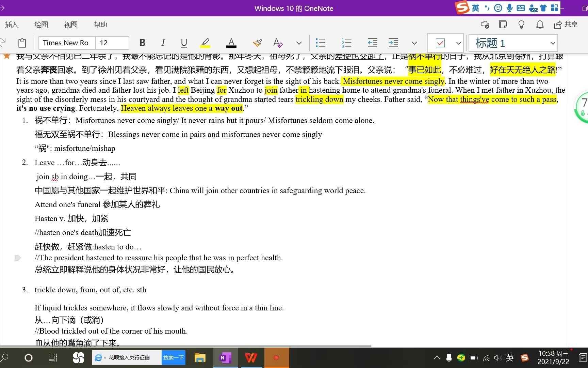Click text 'trickle down, from, out of, etc. sth'
Screen dimensions: 588x368
coord(91,290)
